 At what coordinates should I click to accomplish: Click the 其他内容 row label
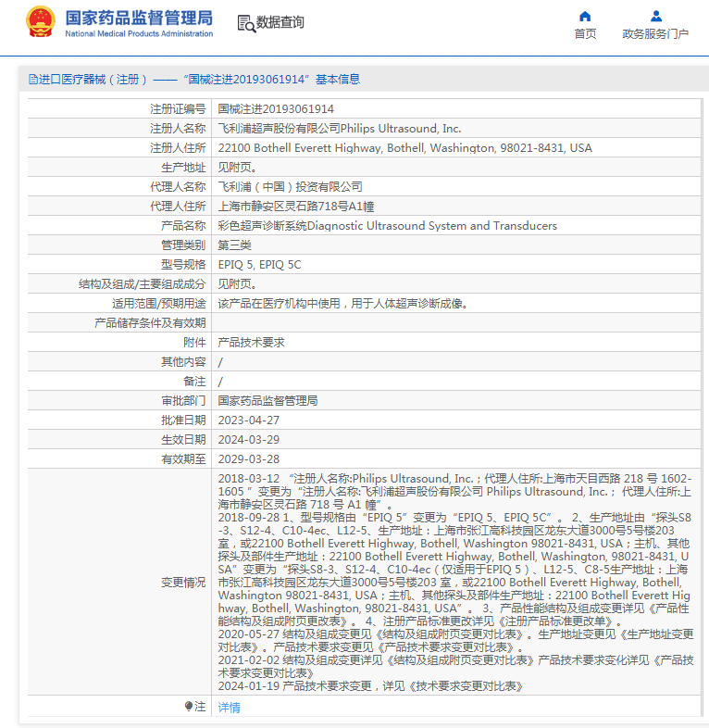183,362
